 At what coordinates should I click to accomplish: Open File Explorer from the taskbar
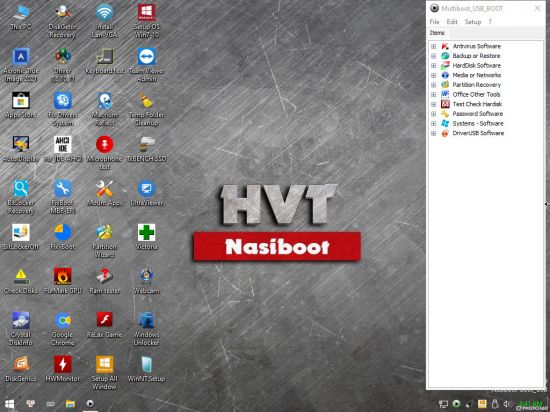[x=70, y=404]
